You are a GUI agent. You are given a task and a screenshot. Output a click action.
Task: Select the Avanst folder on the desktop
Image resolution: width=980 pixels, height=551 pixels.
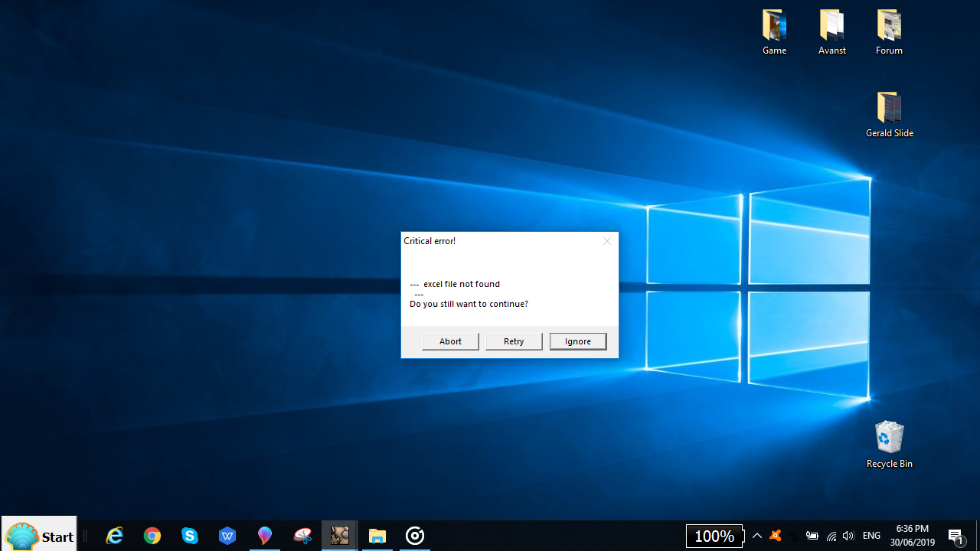coord(832,32)
